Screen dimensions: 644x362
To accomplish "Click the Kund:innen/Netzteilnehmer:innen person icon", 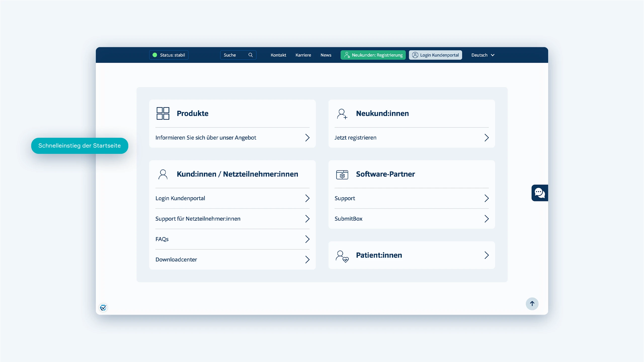I will click(163, 174).
